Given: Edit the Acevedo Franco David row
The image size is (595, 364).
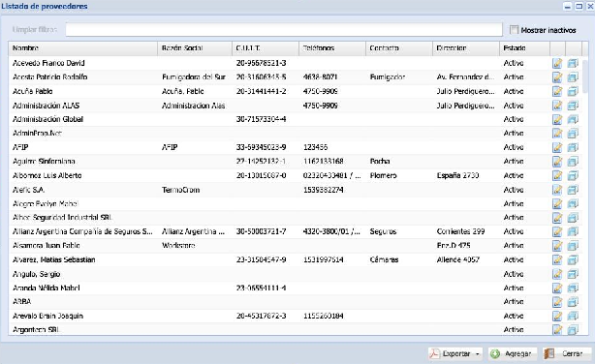Looking at the screenshot, I should pyautogui.click(x=557, y=63).
